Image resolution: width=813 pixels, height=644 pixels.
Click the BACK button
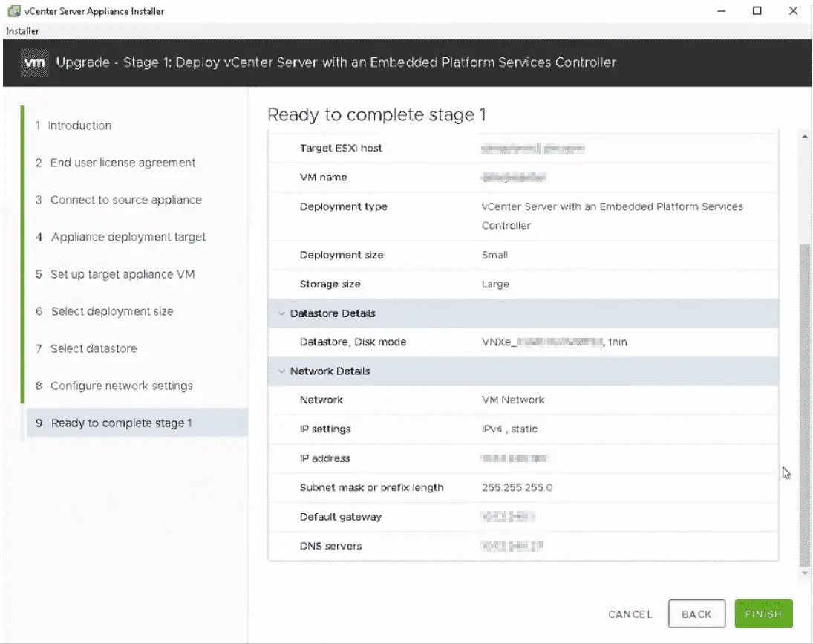(x=696, y=614)
